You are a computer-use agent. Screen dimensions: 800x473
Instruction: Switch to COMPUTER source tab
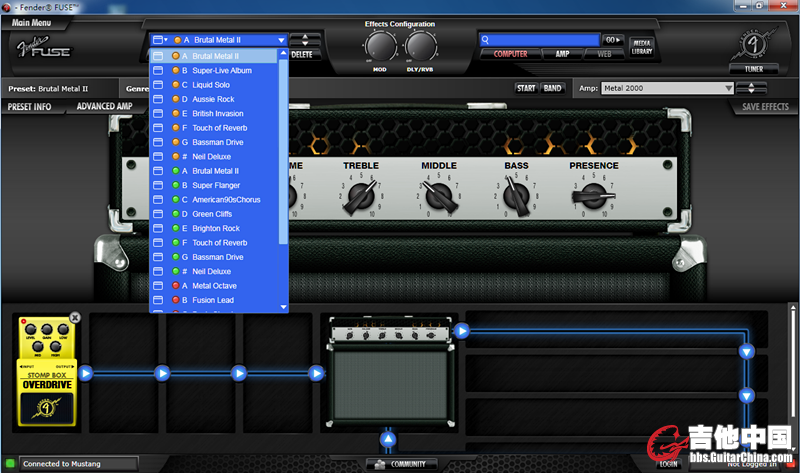click(x=510, y=54)
